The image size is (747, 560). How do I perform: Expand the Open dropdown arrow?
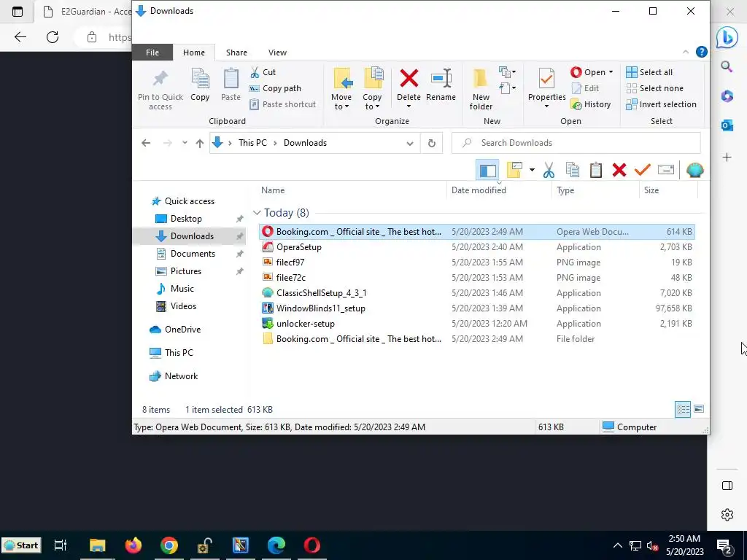(611, 72)
